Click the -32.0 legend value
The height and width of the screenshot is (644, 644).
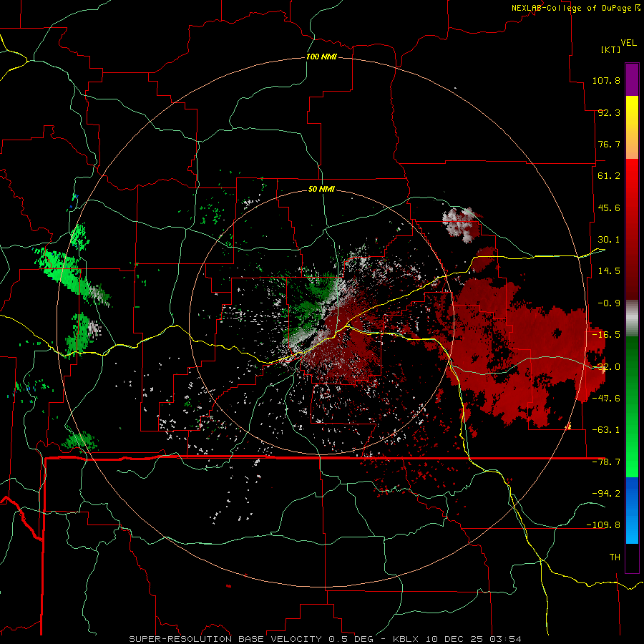[x=606, y=367]
